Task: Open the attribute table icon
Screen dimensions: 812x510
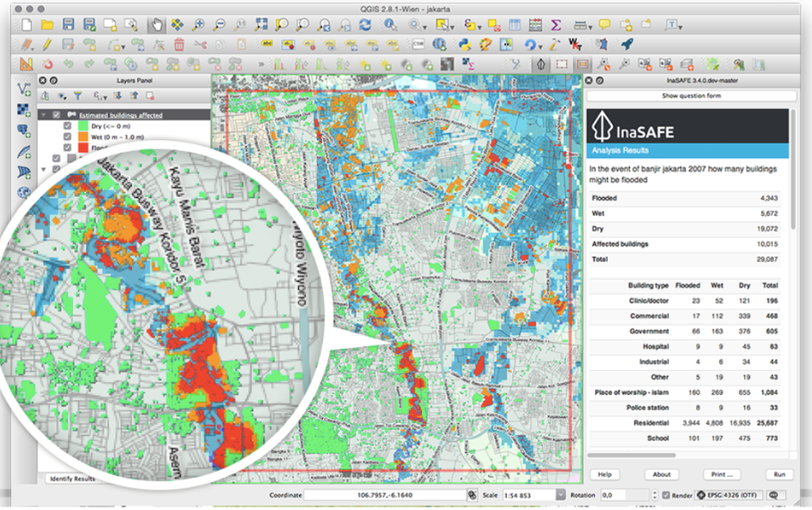Action: tap(513, 25)
